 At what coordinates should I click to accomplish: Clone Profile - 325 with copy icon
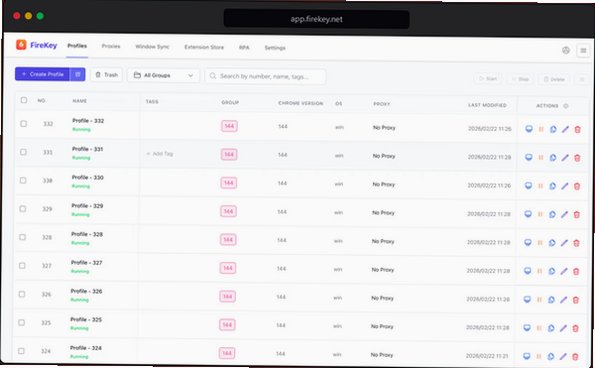[551, 328]
